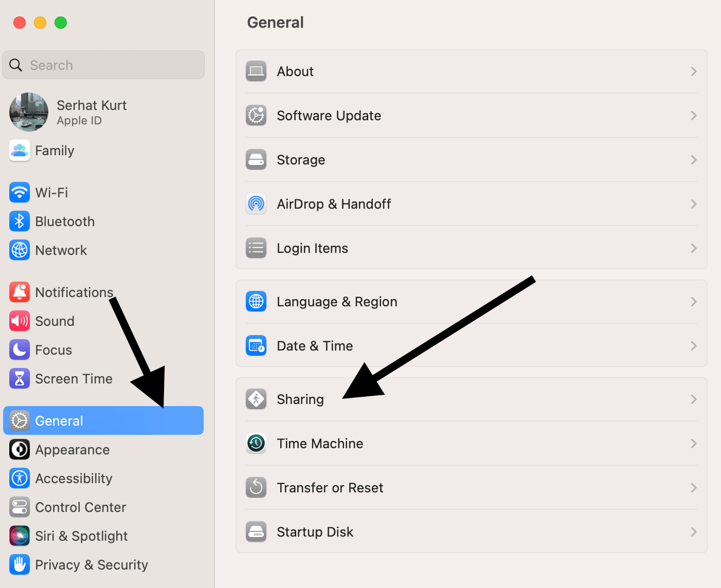Click the Wi-Fi sidebar icon
721x588 pixels.
click(20, 193)
